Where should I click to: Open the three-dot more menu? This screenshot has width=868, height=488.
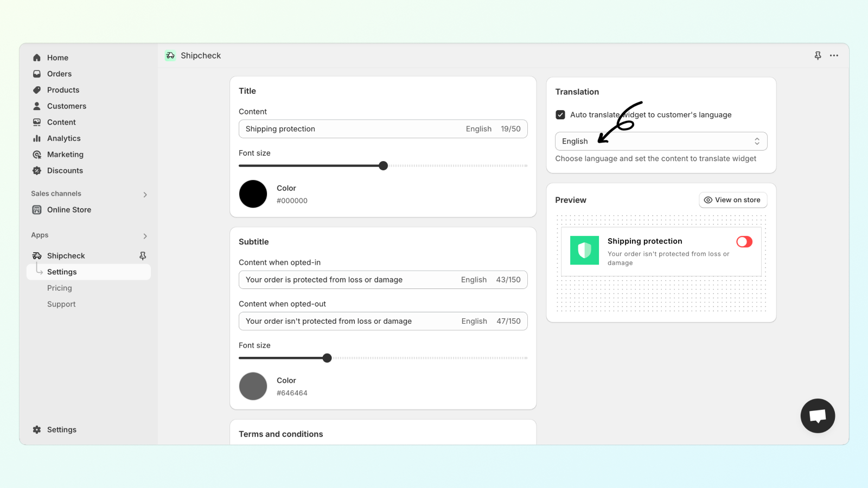tap(834, 55)
